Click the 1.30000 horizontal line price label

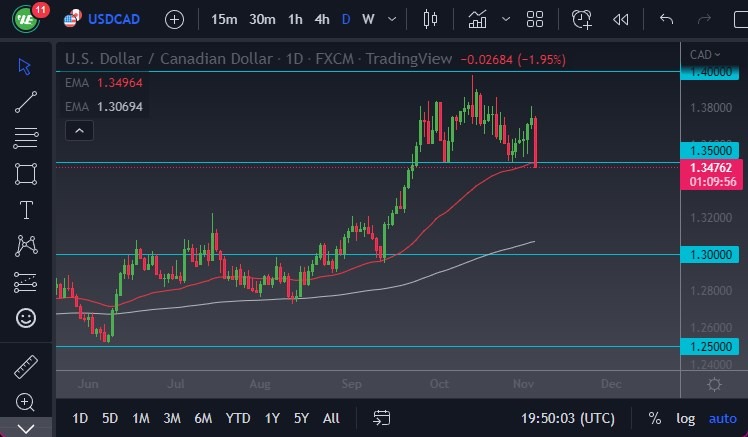click(710, 255)
